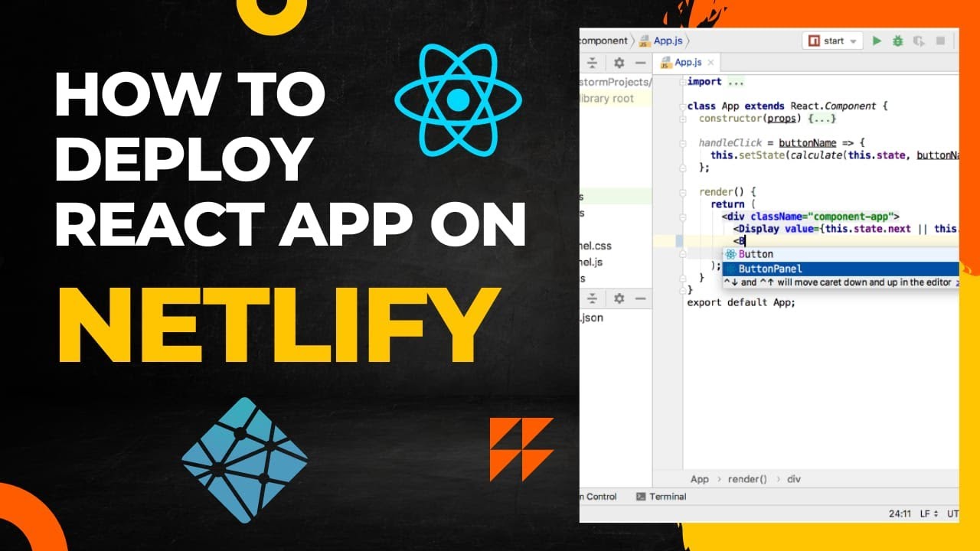
Task: Click the {...} folded constructor placeholder
Action: click(x=822, y=119)
